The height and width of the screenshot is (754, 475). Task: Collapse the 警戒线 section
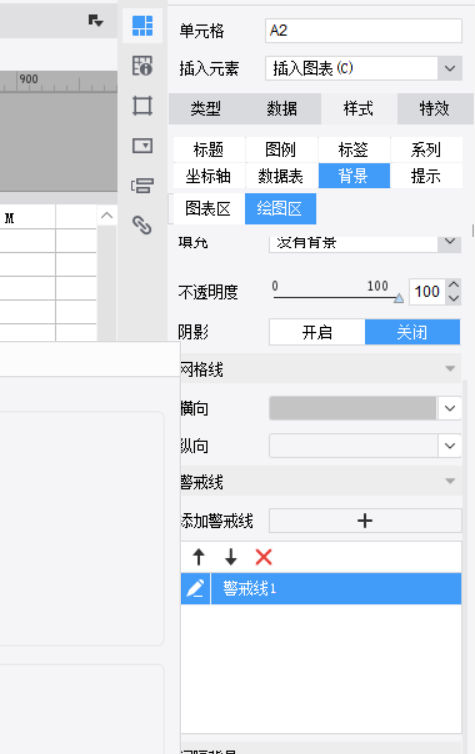pyautogui.click(x=450, y=481)
